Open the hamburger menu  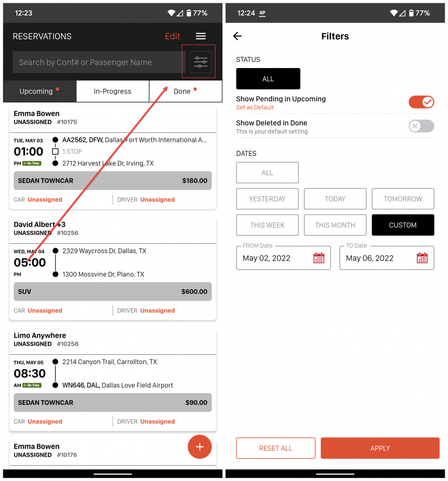(x=201, y=36)
